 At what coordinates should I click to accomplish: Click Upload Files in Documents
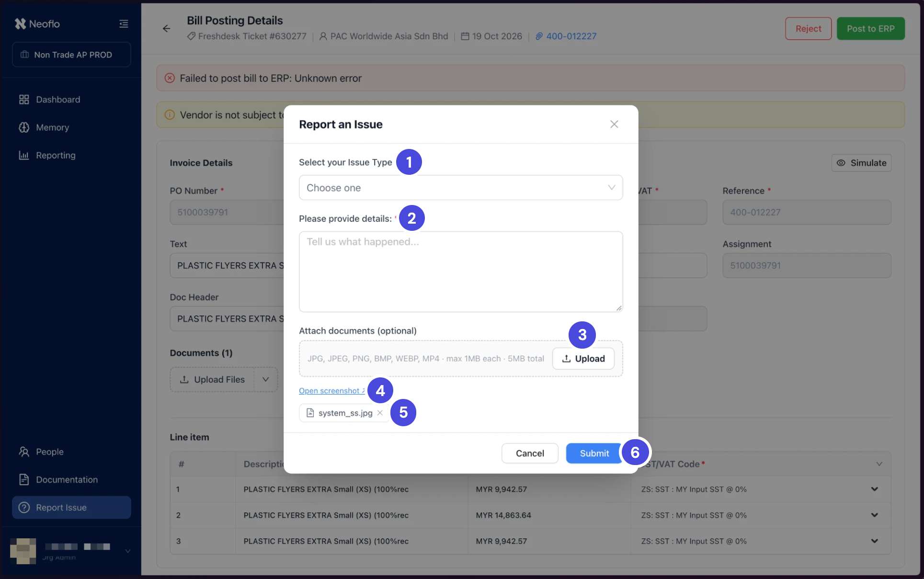212,379
